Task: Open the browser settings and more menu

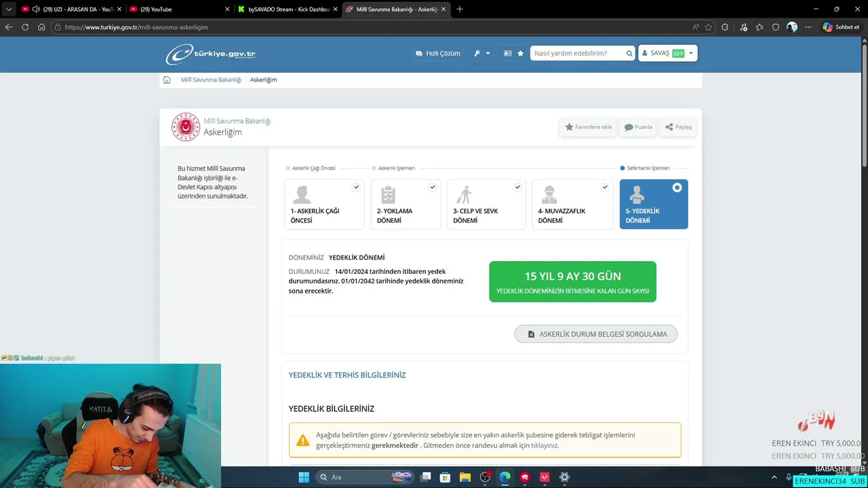Action: point(808,27)
